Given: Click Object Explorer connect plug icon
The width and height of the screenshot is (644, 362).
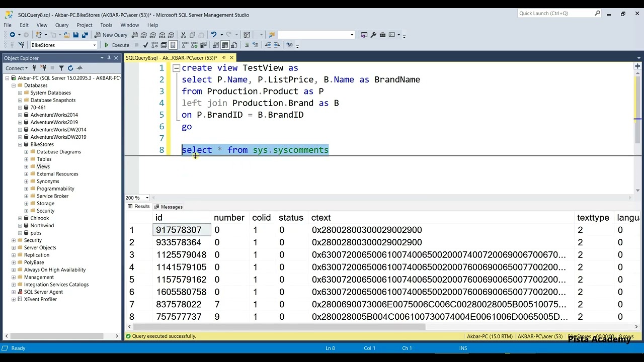Looking at the screenshot, I should click(x=34, y=68).
